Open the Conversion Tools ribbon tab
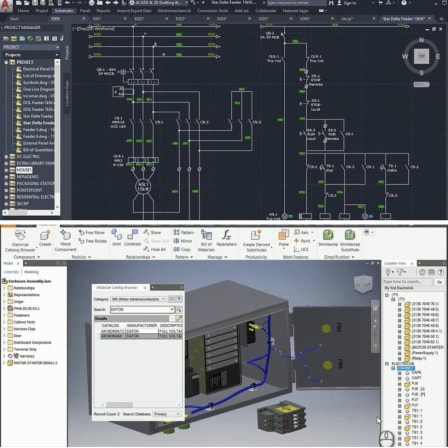This screenshot has height=448, width=448. (212, 11)
